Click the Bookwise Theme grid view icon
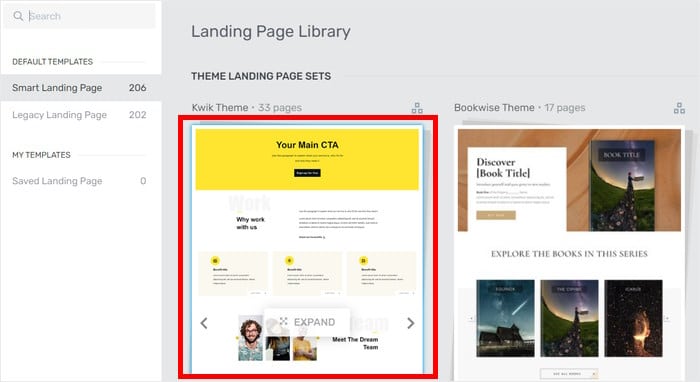This screenshot has height=382, width=700. [x=679, y=108]
